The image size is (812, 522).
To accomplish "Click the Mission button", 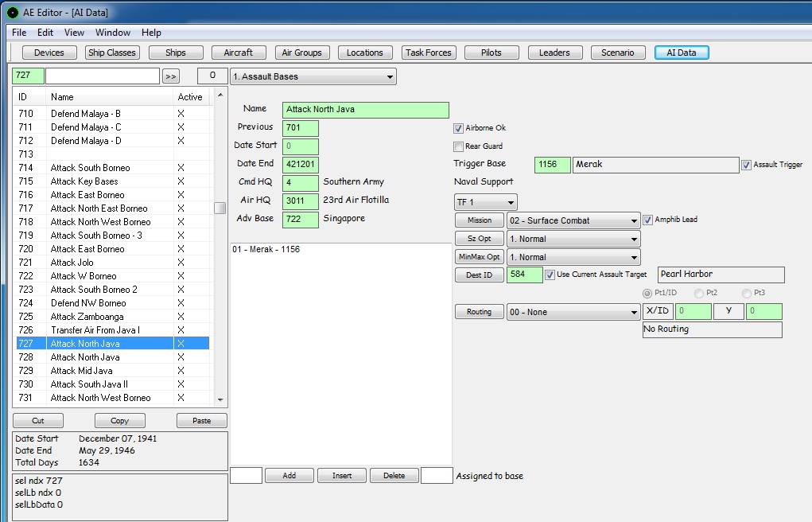I will pyautogui.click(x=480, y=220).
